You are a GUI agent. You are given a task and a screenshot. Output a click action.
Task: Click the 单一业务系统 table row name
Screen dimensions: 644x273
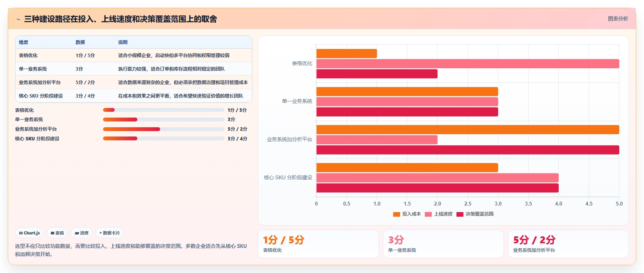(x=33, y=69)
